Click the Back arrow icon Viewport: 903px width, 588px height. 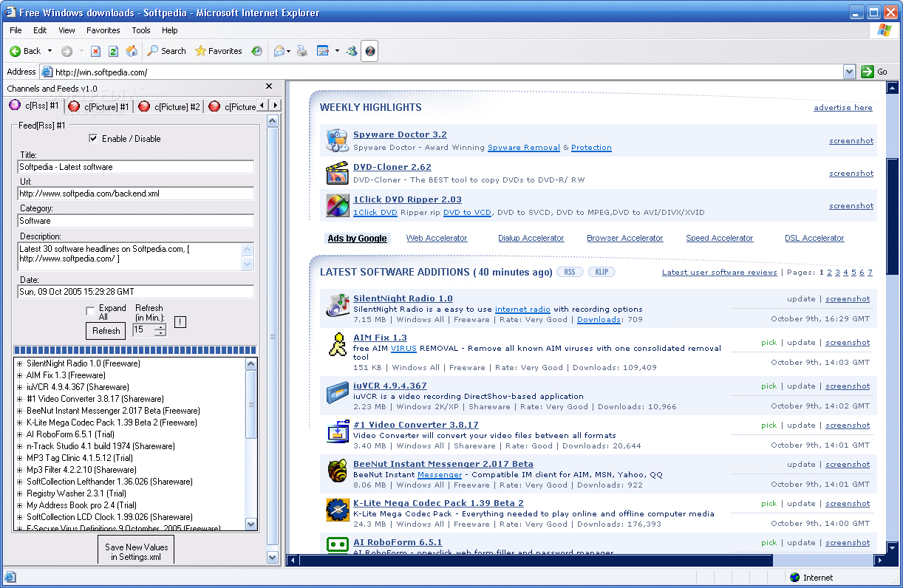pos(15,51)
